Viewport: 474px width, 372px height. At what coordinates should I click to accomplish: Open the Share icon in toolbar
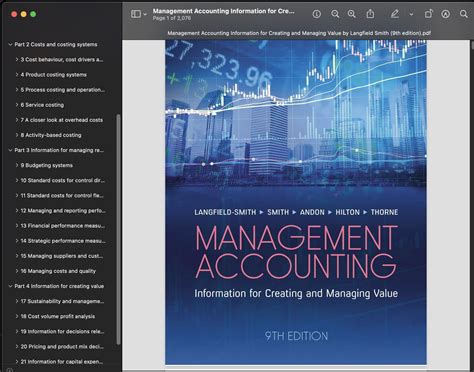coord(370,14)
